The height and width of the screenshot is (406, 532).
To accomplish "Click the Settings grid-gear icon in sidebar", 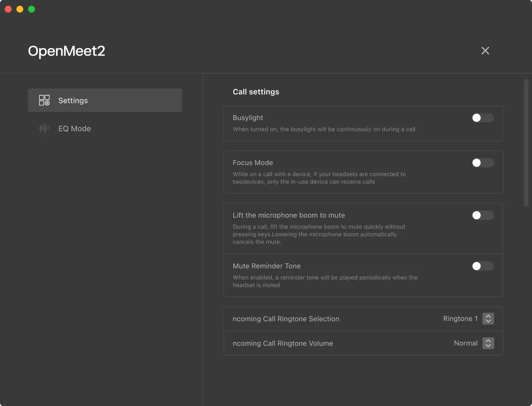I will coord(44,100).
